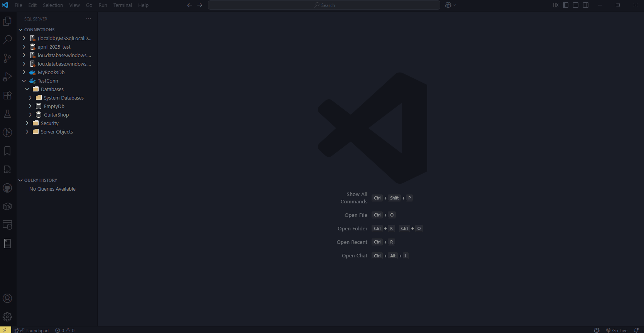This screenshot has height=333, width=644.
Task: Expand the (localdb)\MSSqlLocalDb connection
Action: pyautogui.click(x=24, y=38)
